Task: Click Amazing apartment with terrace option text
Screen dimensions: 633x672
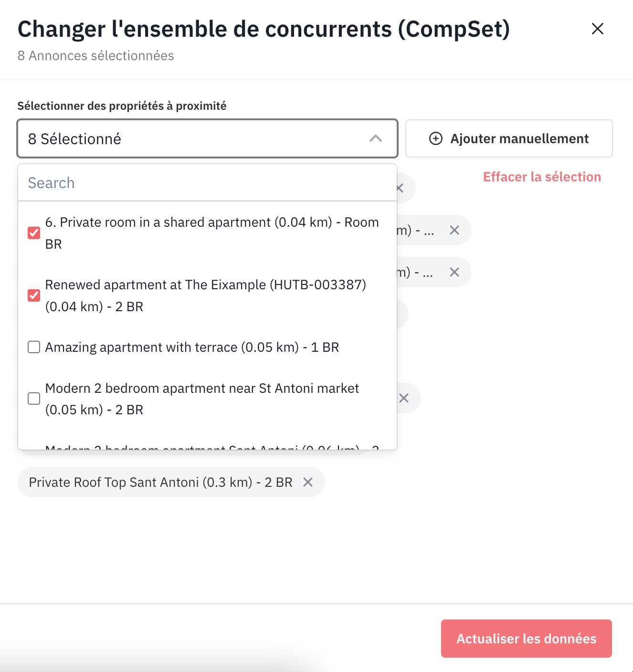Action: point(192,347)
